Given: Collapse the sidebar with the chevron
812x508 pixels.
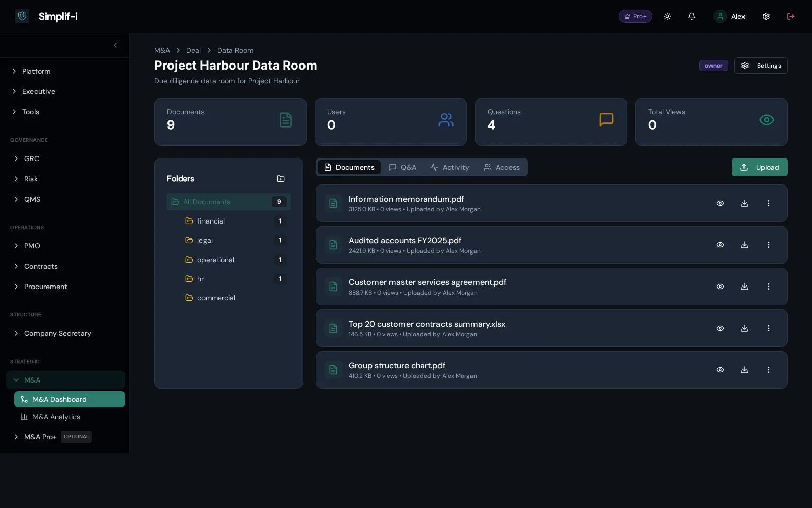Looking at the screenshot, I should pyautogui.click(x=115, y=45).
